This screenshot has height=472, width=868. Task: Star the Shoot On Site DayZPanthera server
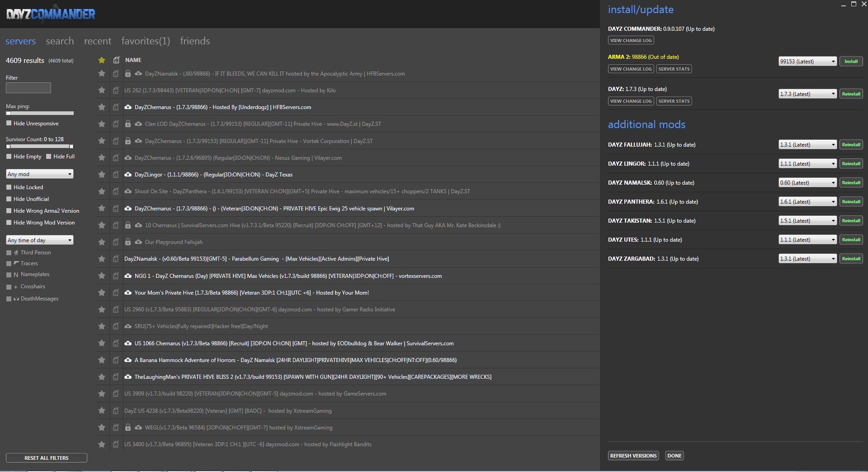pos(102,191)
